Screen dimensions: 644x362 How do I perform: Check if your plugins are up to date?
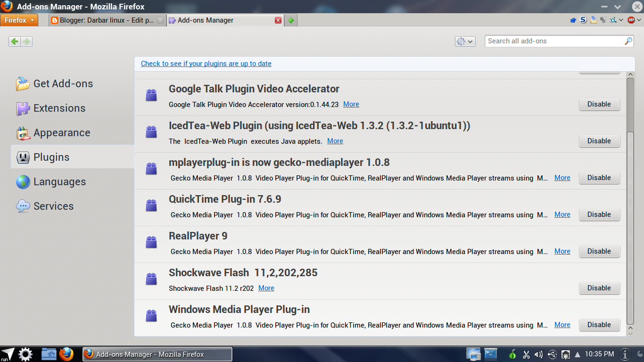click(206, 63)
